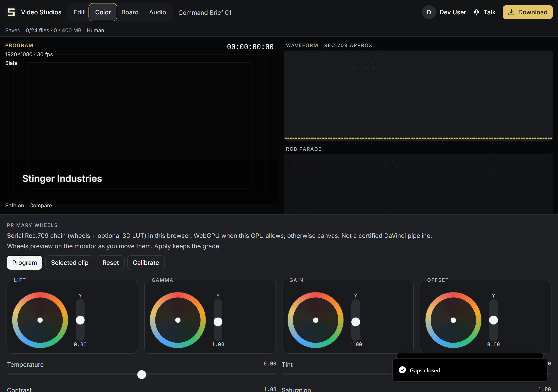Choose Selected clip grading scope
This screenshot has height=392, width=558.
point(70,263)
